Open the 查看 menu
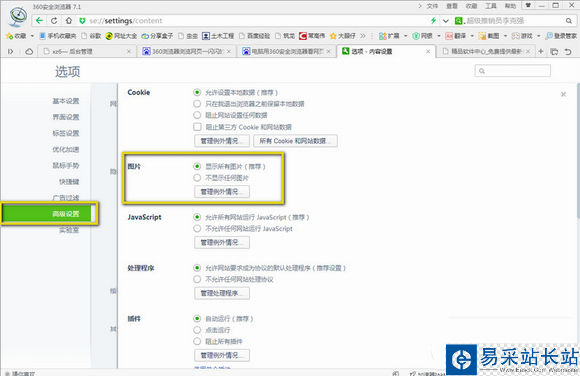The image size is (580, 376). point(452,6)
